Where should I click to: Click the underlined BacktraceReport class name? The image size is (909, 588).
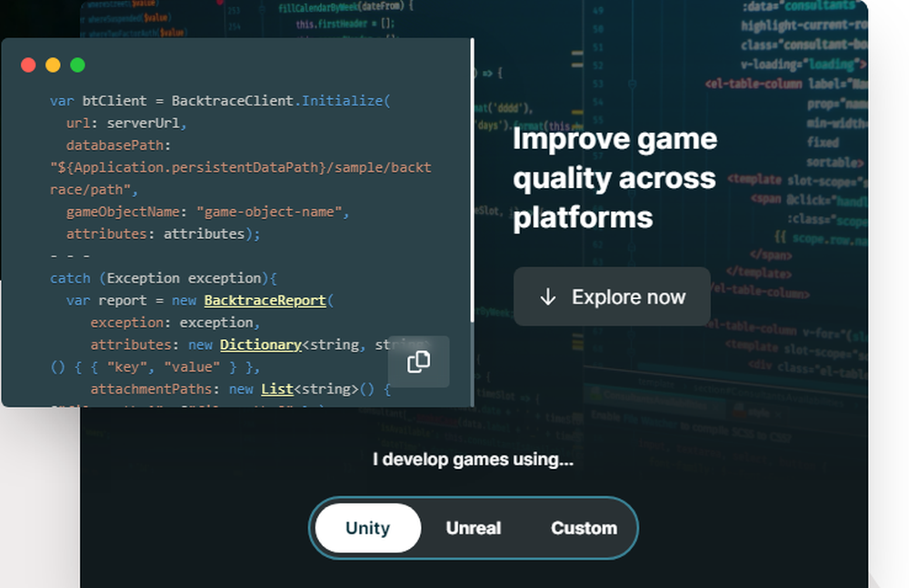pos(265,301)
